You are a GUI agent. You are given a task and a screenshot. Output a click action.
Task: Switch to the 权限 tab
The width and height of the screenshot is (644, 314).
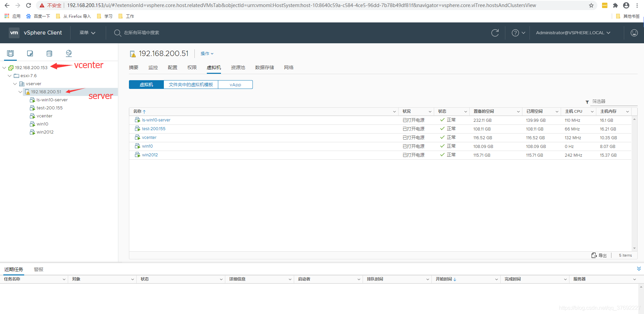[x=192, y=67]
